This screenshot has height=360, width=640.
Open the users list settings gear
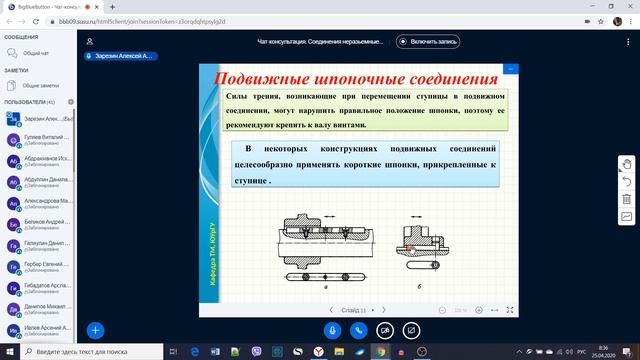click(71, 102)
